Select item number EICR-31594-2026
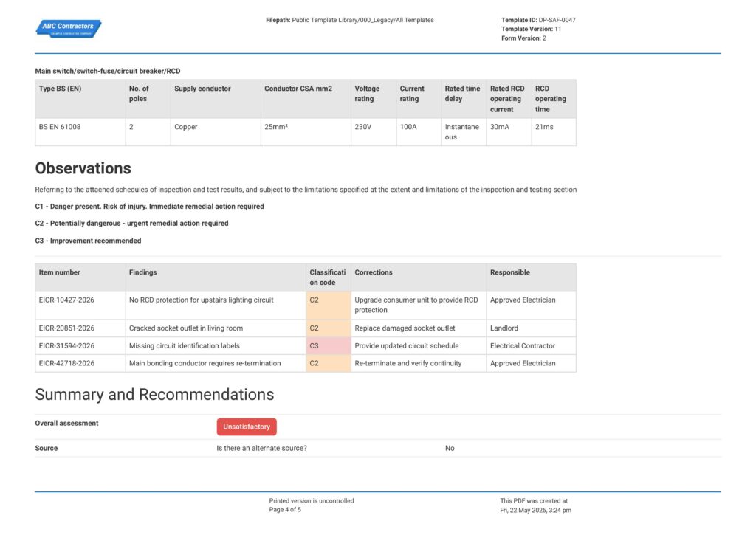The width and height of the screenshot is (756, 535). [x=66, y=345]
